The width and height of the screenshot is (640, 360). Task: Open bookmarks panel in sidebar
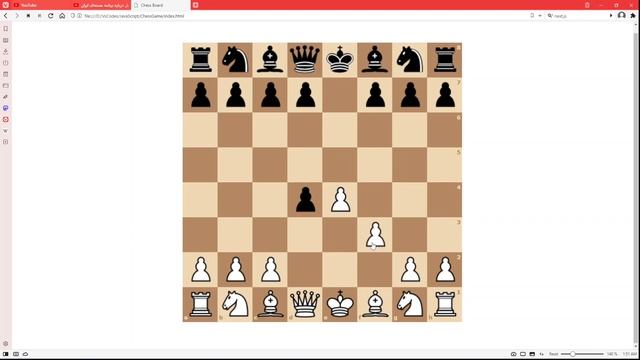(6, 29)
